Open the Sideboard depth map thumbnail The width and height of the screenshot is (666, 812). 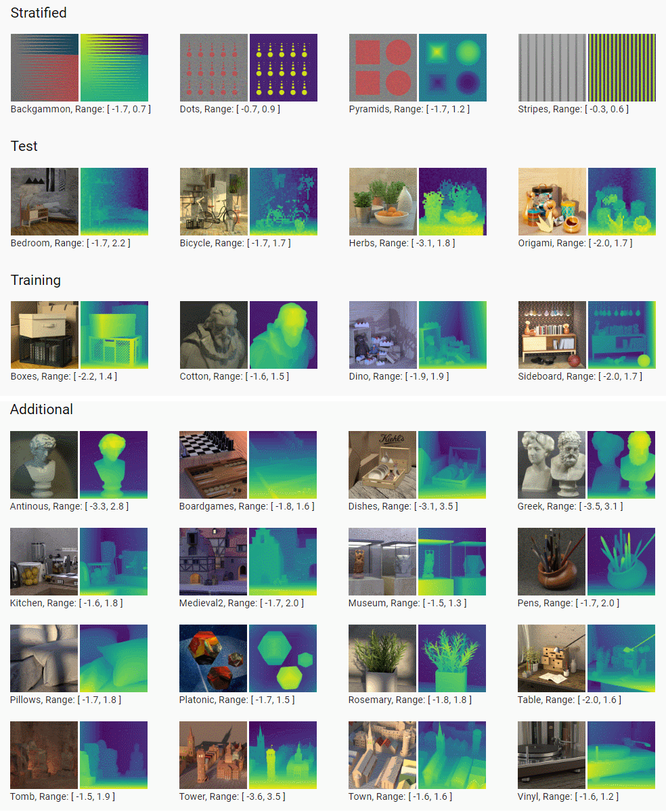pos(622,335)
